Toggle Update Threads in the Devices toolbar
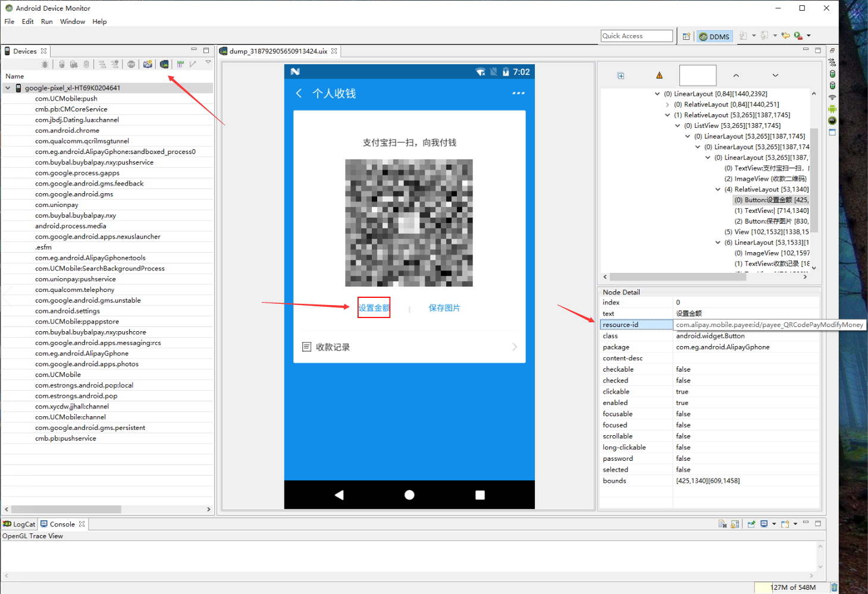The width and height of the screenshot is (868, 594). click(x=102, y=64)
